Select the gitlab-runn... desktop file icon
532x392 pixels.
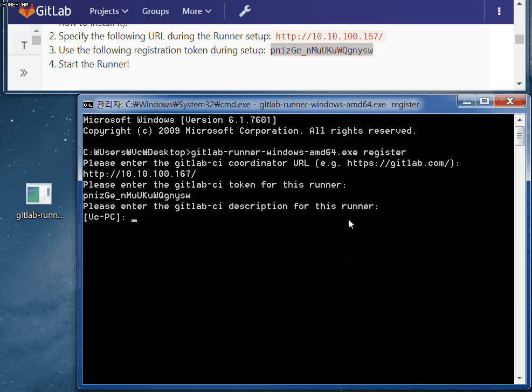(39, 202)
